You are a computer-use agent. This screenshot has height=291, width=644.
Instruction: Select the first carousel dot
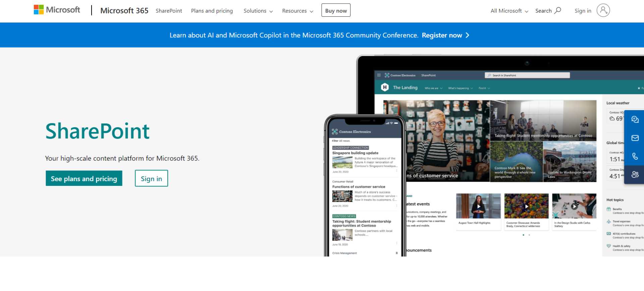point(523,235)
